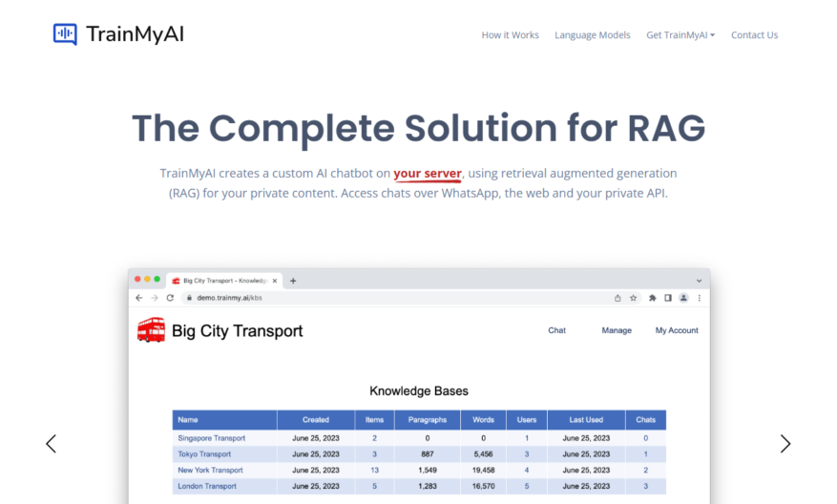Click My Account in the demo header
837x504 pixels.
point(677,330)
